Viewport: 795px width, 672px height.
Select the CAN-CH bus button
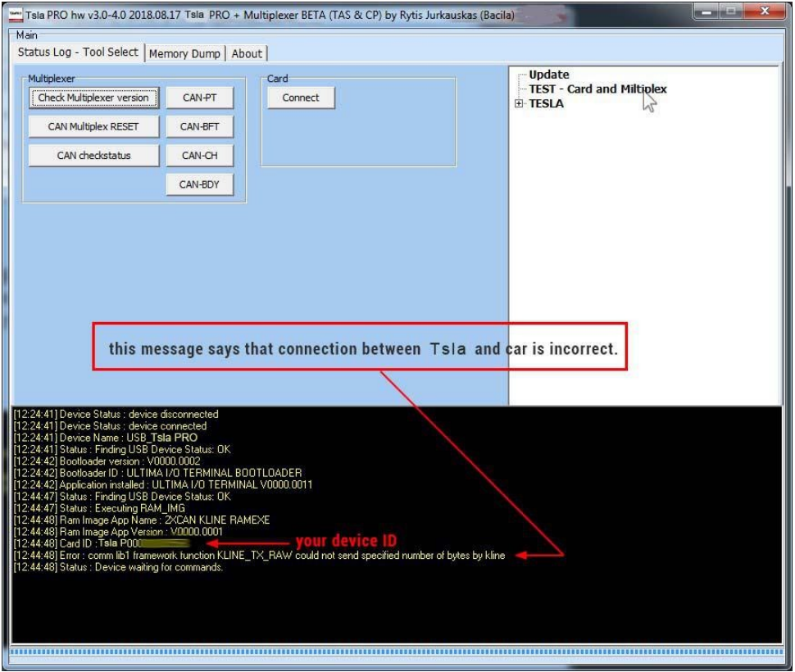click(x=200, y=156)
